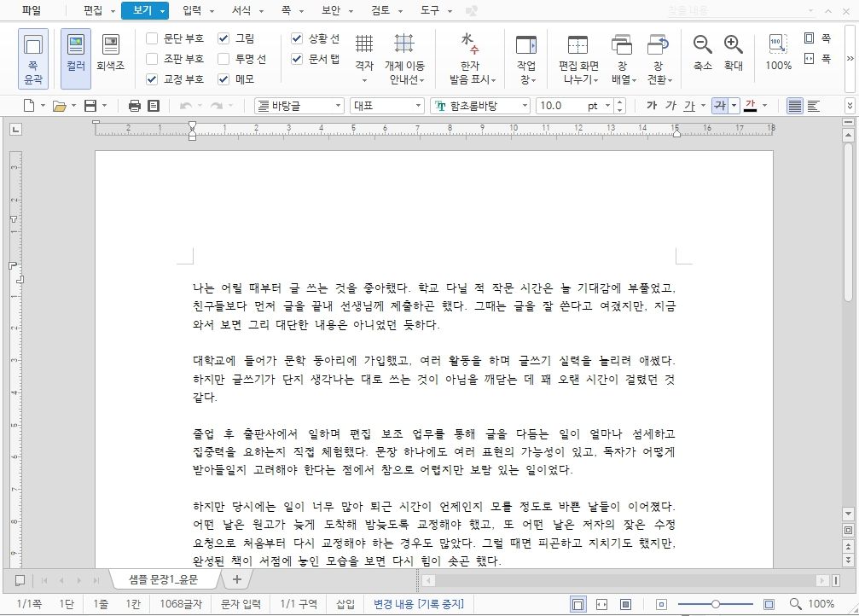Open the 도구 menu
This screenshot has height=616, width=859.
[430, 10]
